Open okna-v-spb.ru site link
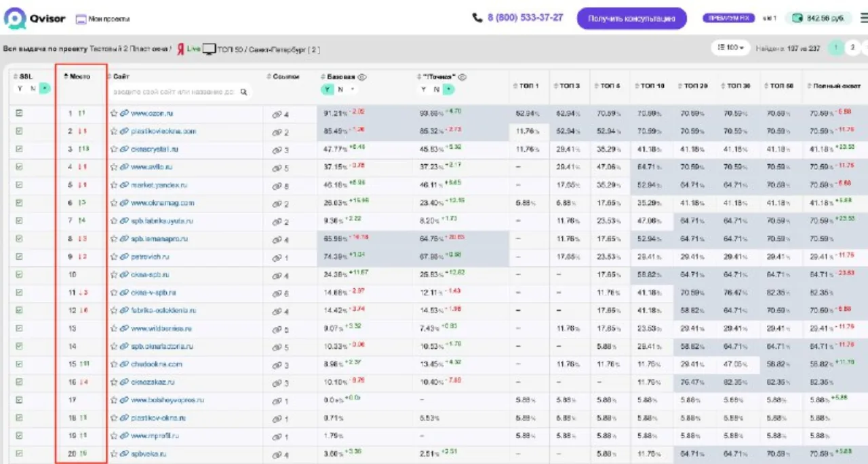Screen dimensions: 868x464 (153, 292)
